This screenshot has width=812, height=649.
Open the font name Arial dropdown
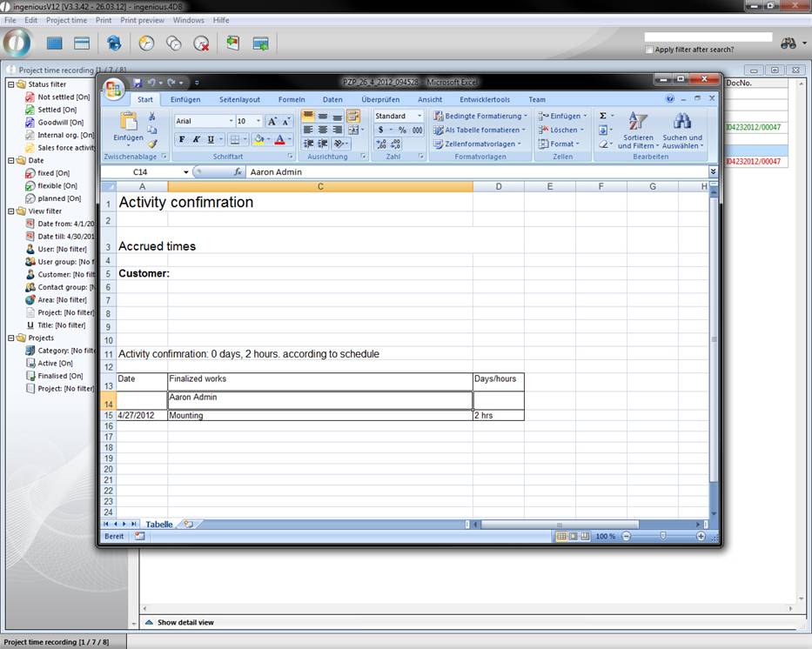click(x=231, y=121)
